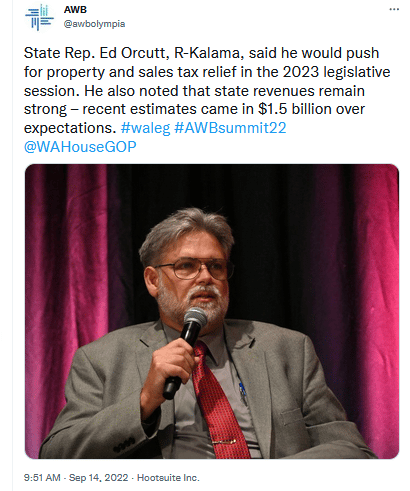Click the AWB display name
The height and width of the screenshot is (491, 410).
coord(75,10)
